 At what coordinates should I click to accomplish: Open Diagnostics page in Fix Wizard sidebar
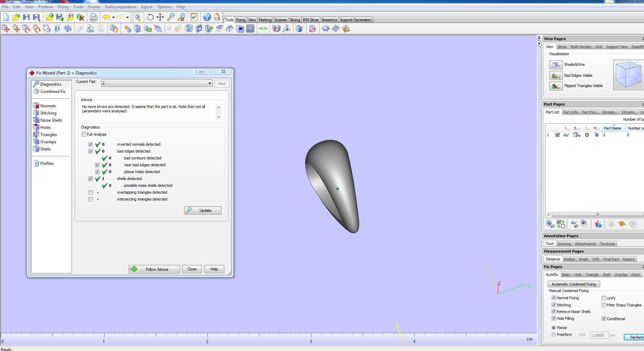click(51, 84)
